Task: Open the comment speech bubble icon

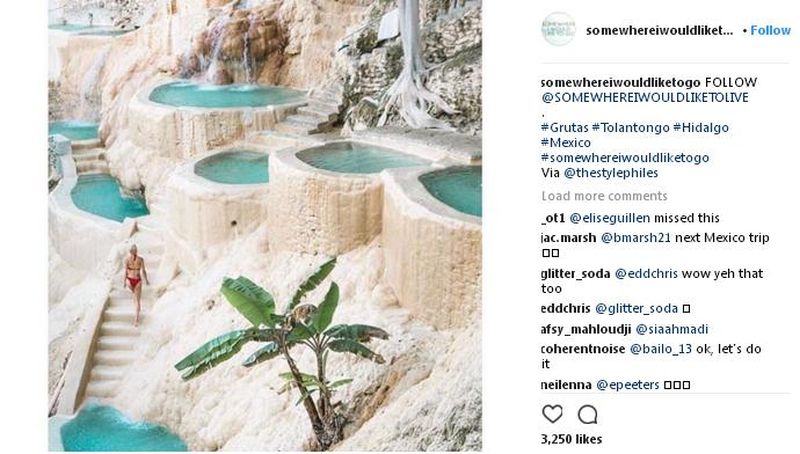Action: click(x=587, y=414)
